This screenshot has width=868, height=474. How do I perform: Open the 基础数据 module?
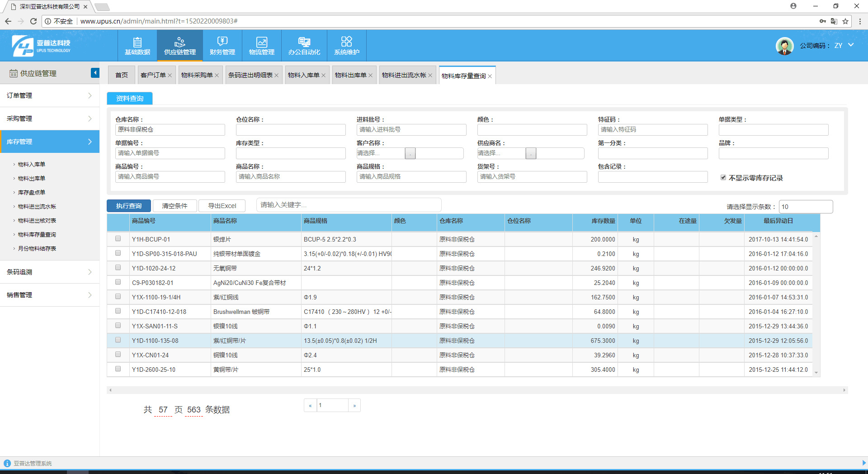pyautogui.click(x=137, y=45)
